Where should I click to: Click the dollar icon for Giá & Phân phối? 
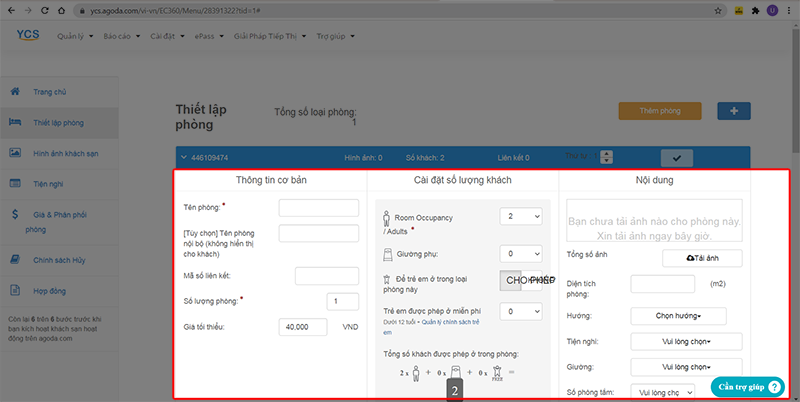tap(15, 214)
